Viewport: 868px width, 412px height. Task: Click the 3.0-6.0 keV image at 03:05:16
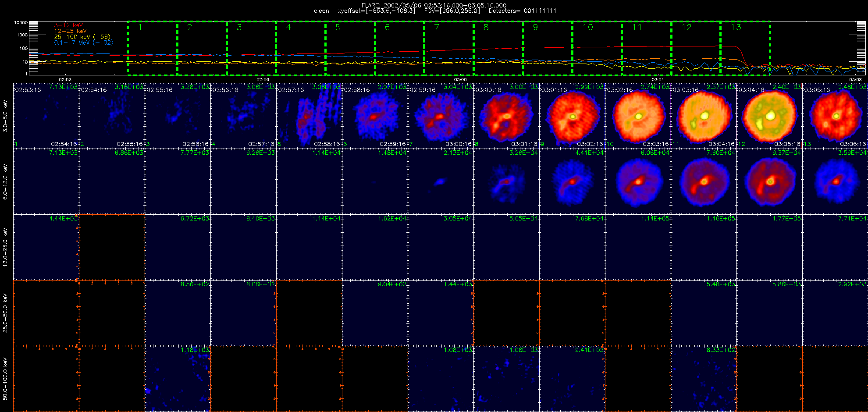[x=835, y=116]
